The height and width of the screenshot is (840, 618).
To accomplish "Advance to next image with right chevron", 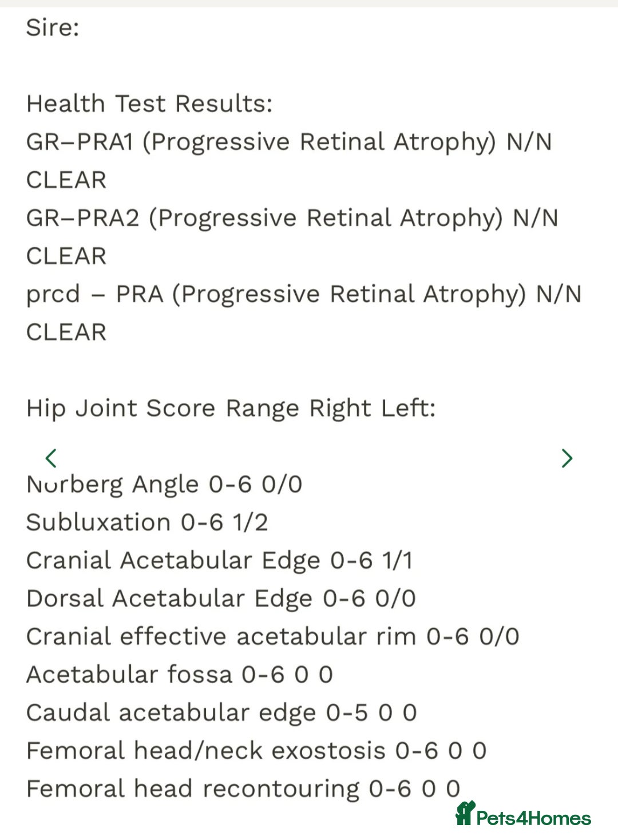I will pyautogui.click(x=567, y=458).
